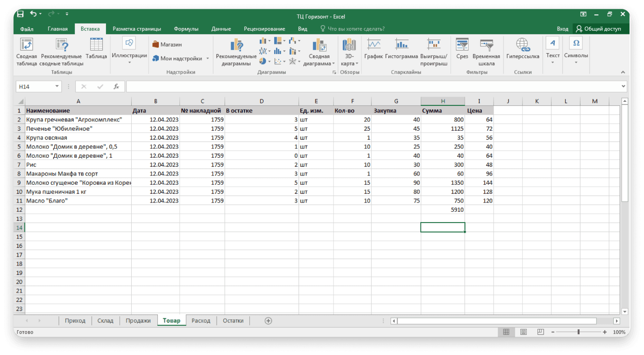Insert a Гиперссылка hyperlink

[523, 48]
